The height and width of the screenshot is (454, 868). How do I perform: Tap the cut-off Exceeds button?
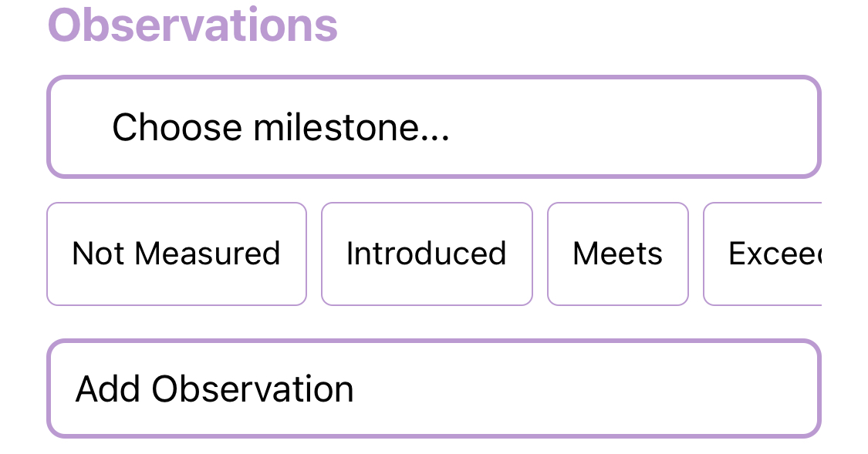pyautogui.click(x=763, y=254)
